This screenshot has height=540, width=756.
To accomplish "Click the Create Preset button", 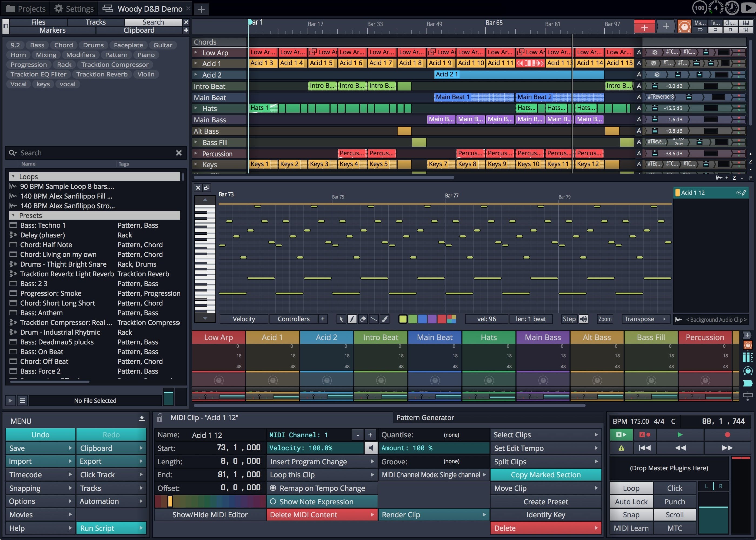I will point(546,501).
